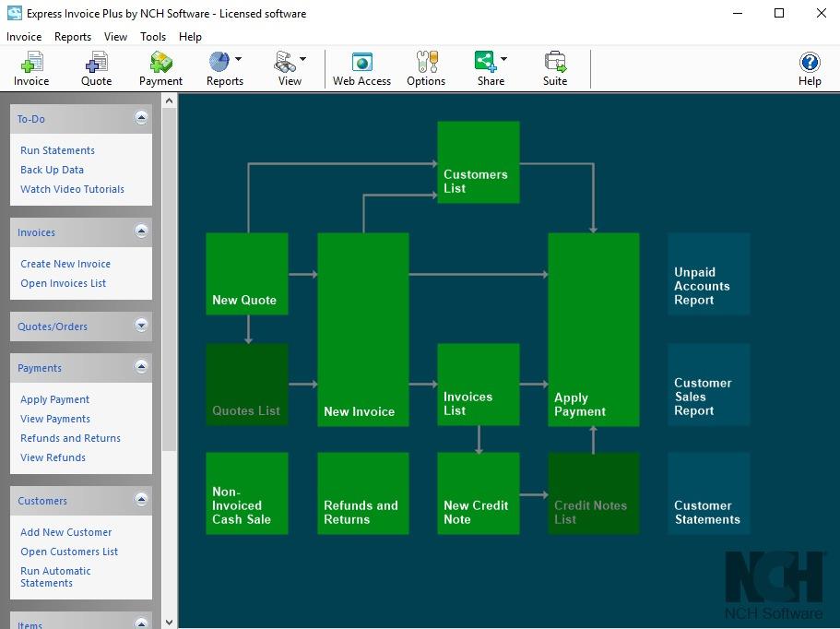This screenshot has height=629, width=840.
Task: Click sidebar scrollbar up arrow
Action: coord(170,101)
